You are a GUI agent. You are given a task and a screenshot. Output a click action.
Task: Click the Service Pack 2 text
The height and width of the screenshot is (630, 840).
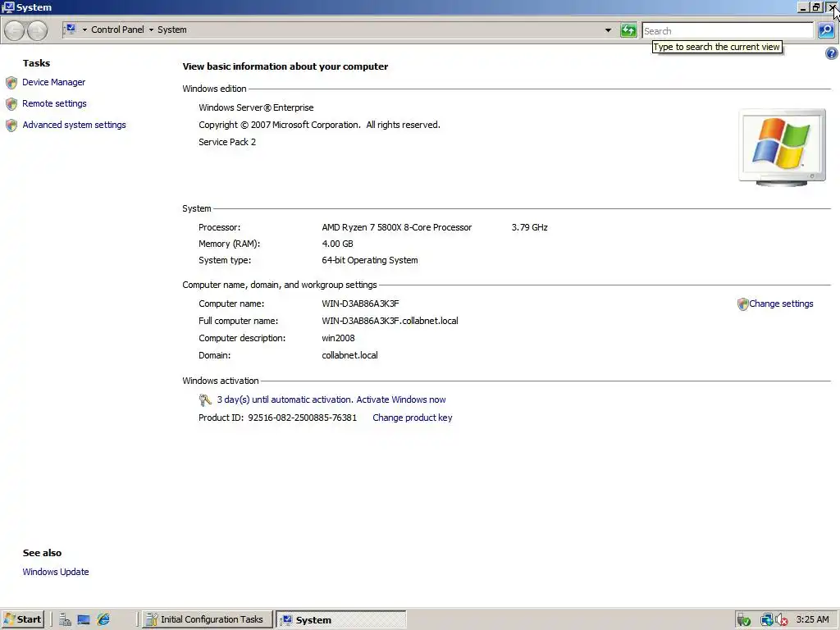tap(227, 142)
